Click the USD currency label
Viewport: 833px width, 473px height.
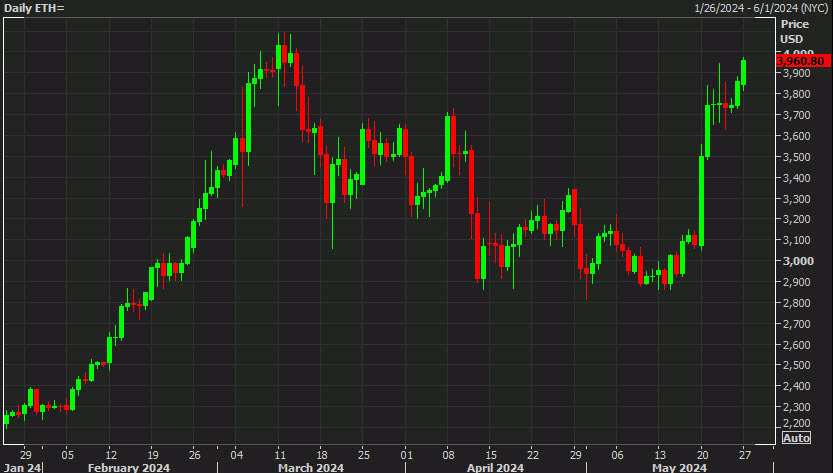tap(792, 39)
